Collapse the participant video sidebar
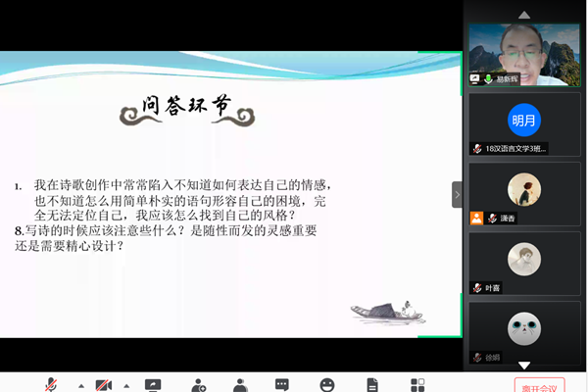588x392 pixels. tap(457, 194)
